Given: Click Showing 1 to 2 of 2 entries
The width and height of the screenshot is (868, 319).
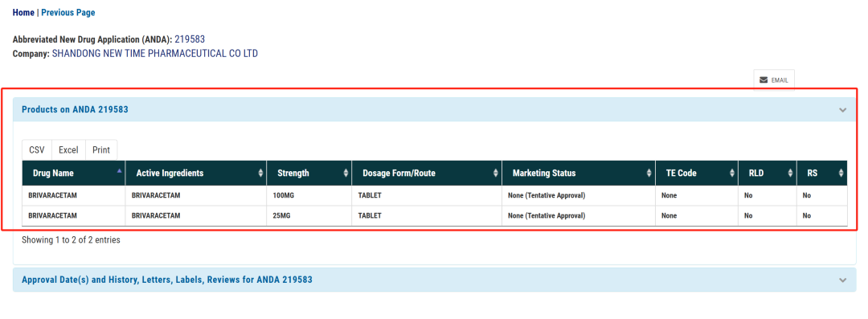Looking at the screenshot, I should pos(71,240).
